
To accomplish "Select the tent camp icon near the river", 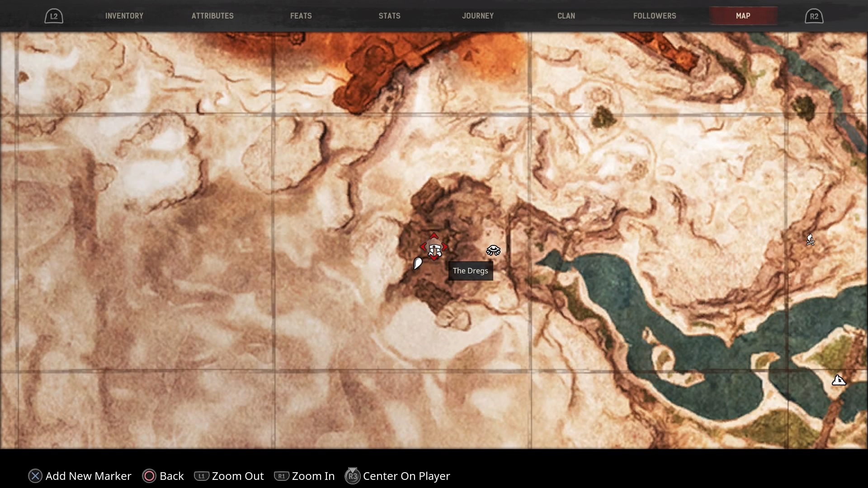I will (839, 380).
